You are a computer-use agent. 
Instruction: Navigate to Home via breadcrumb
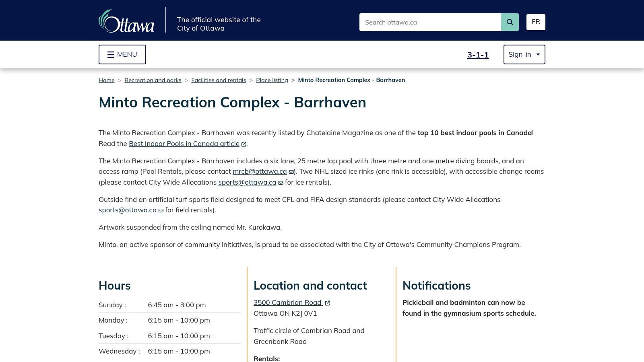click(106, 80)
